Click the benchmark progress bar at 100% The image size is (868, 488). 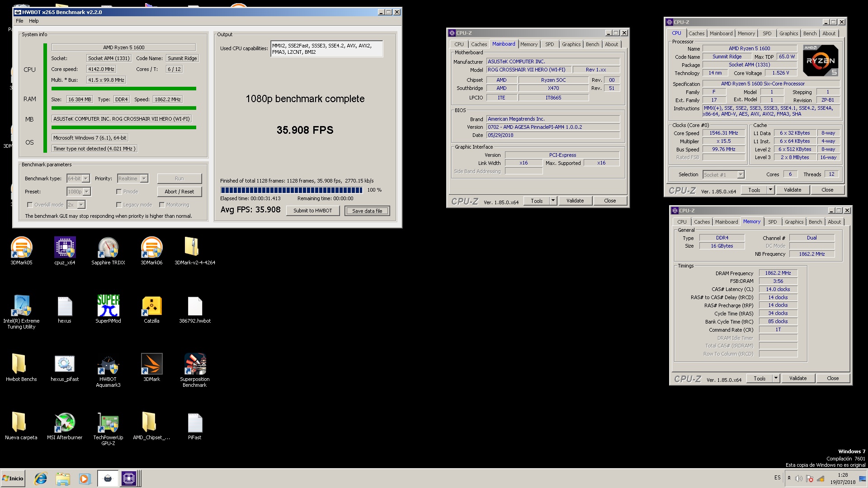[292, 190]
